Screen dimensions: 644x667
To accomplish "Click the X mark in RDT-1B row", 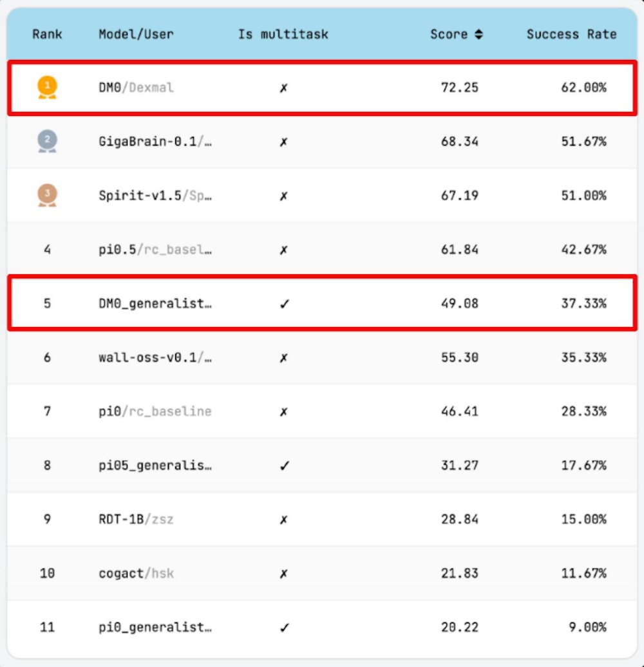I will 284,519.
